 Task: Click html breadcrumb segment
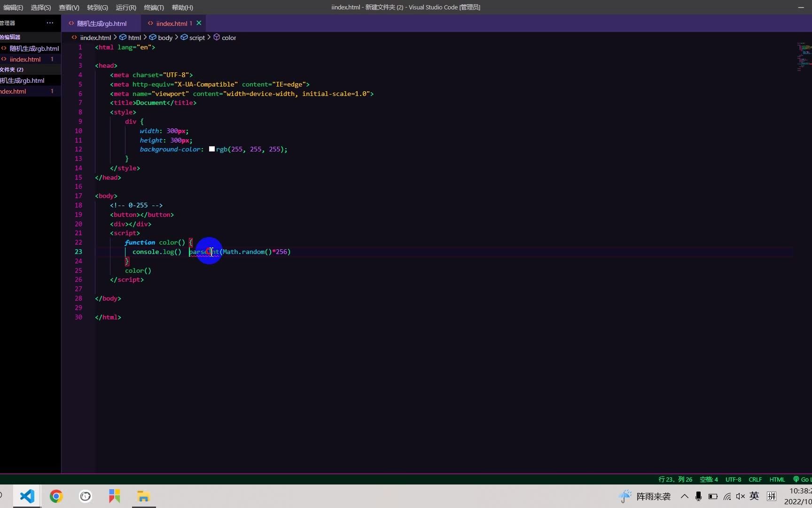[134, 38]
